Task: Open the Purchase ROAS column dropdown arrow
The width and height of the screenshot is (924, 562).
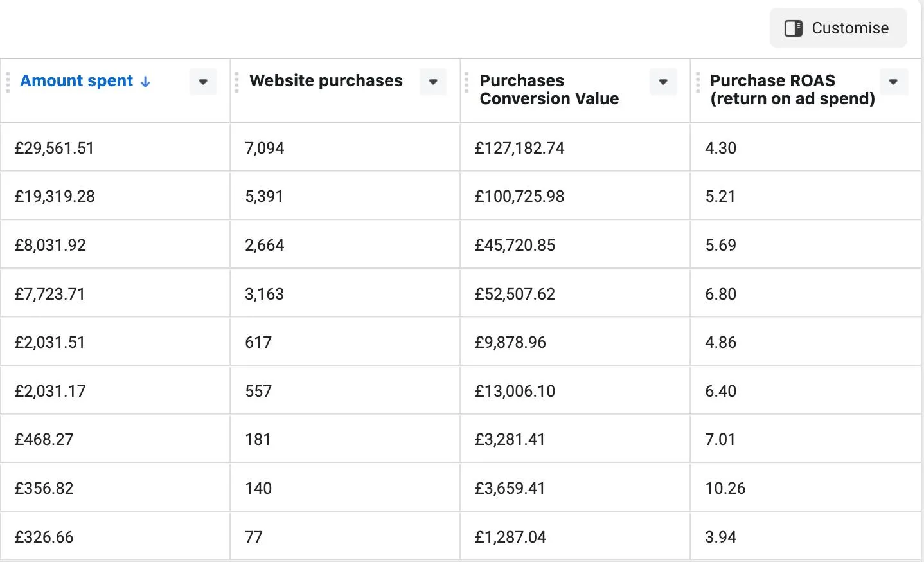Action: click(x=893, y=82)
